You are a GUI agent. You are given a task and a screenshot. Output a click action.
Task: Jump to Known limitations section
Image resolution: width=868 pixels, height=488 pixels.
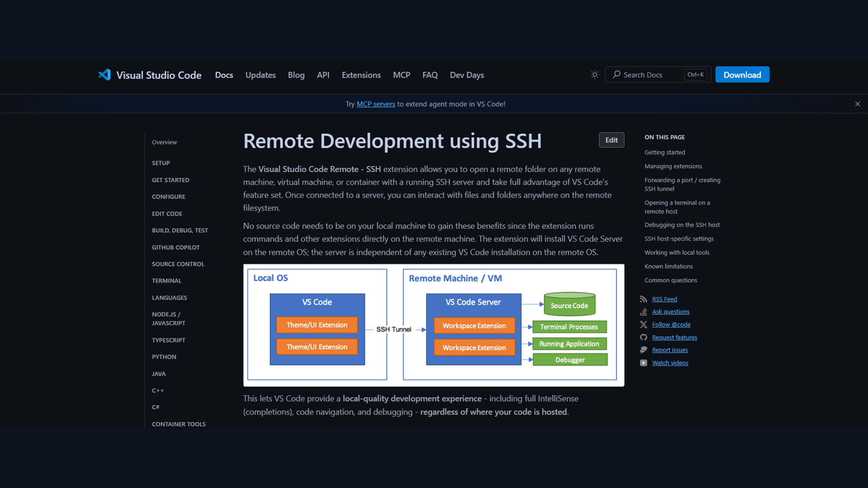[x=668, y=266]
